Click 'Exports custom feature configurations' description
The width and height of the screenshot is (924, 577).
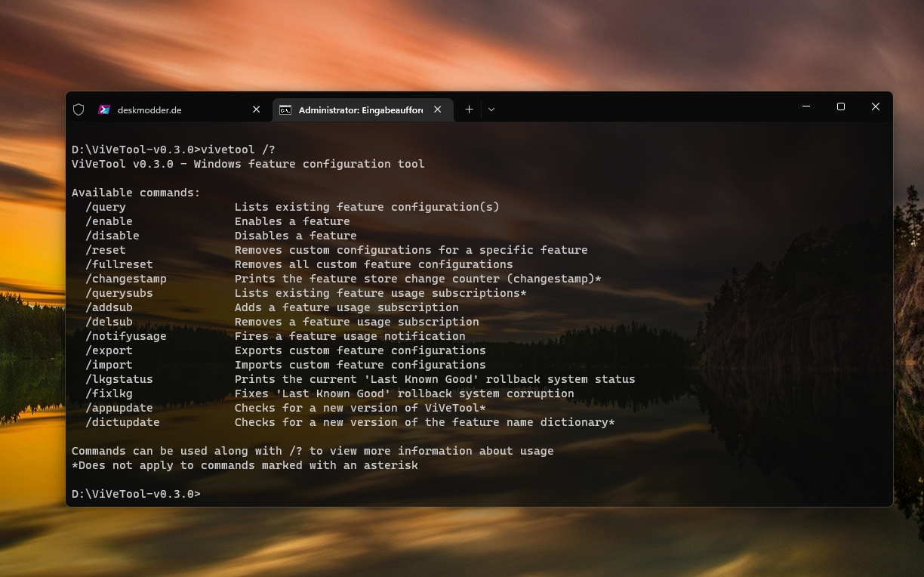coord(360,350)
